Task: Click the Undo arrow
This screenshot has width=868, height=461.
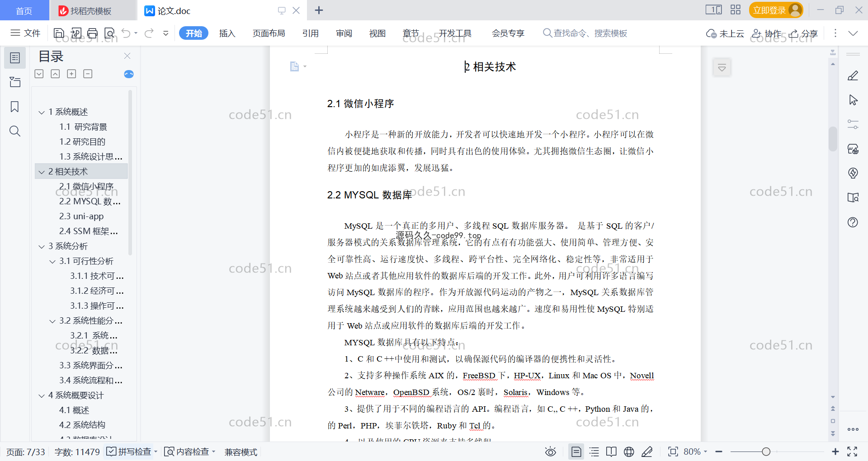Action: point(126,33)
